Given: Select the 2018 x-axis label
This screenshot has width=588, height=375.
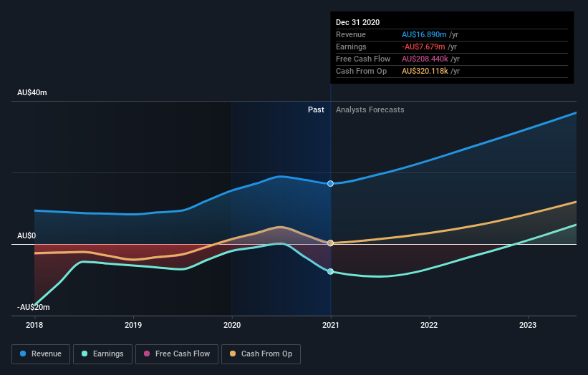Looking at the screenshot, I should click(x=34, y=325).
